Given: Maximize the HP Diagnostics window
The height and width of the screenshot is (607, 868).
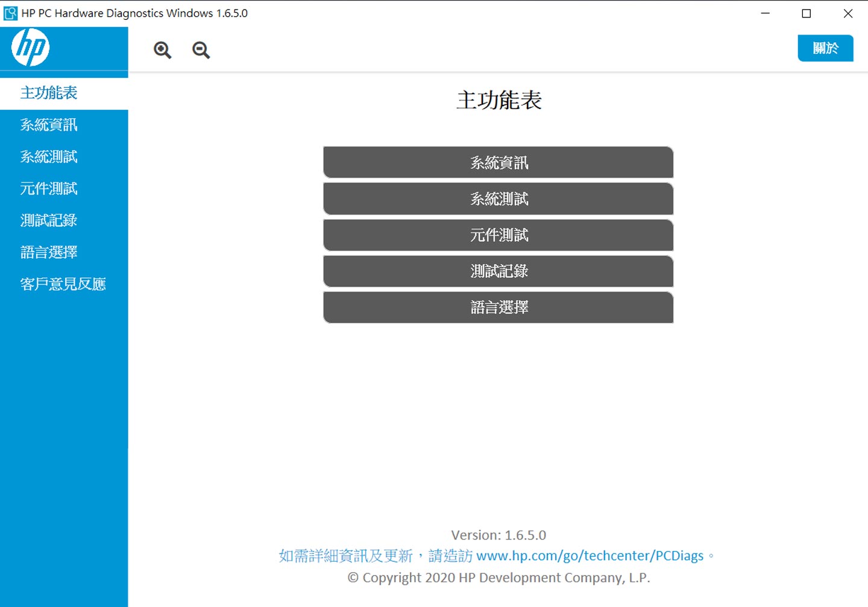Looking at the screenshot, I should (x=806, y=13).
